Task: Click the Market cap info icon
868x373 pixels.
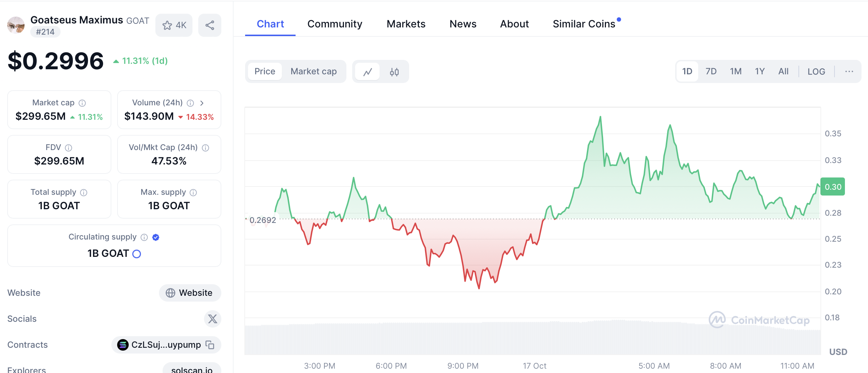Action: click(82, 103)
